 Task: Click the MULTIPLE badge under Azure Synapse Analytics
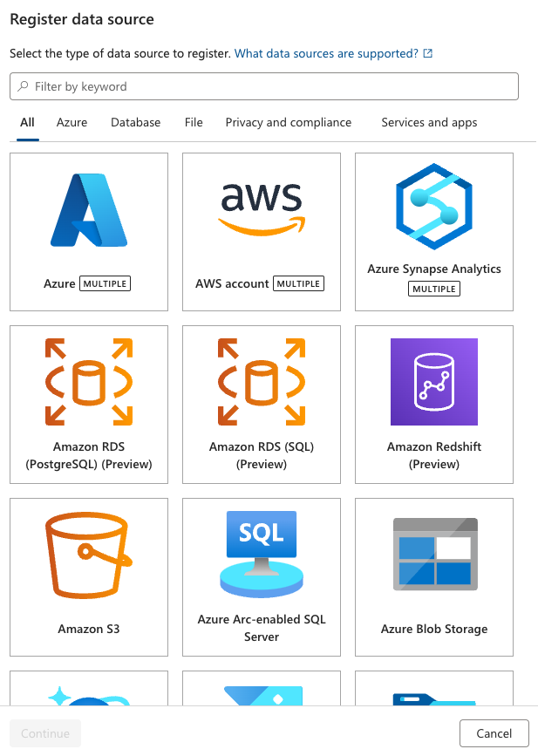tap(434, 289)
